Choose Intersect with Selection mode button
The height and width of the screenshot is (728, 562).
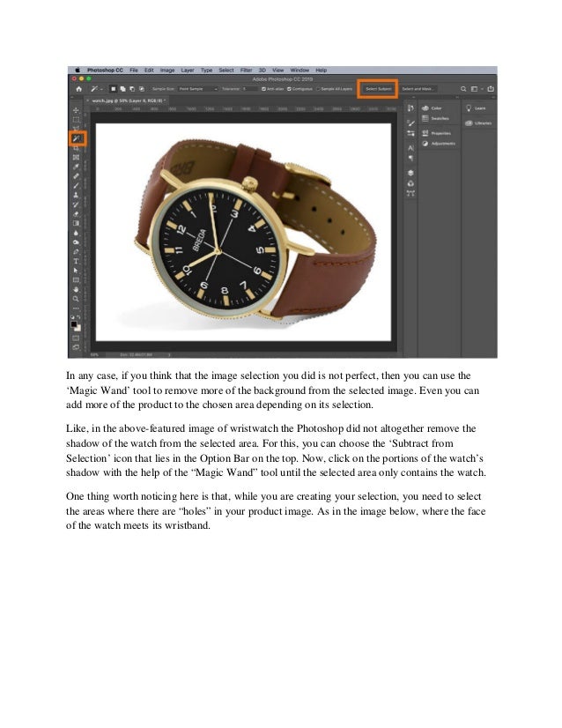tap(142, 89)
